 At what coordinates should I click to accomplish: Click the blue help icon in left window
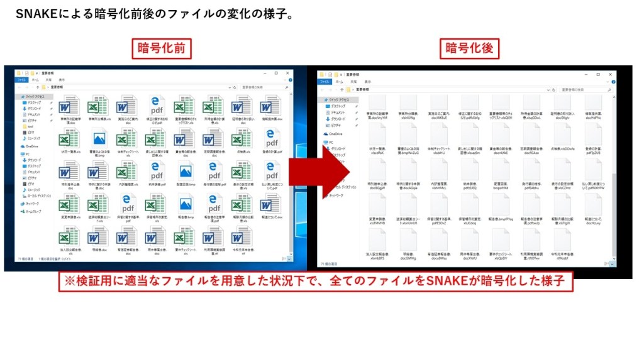click(291, 80)
